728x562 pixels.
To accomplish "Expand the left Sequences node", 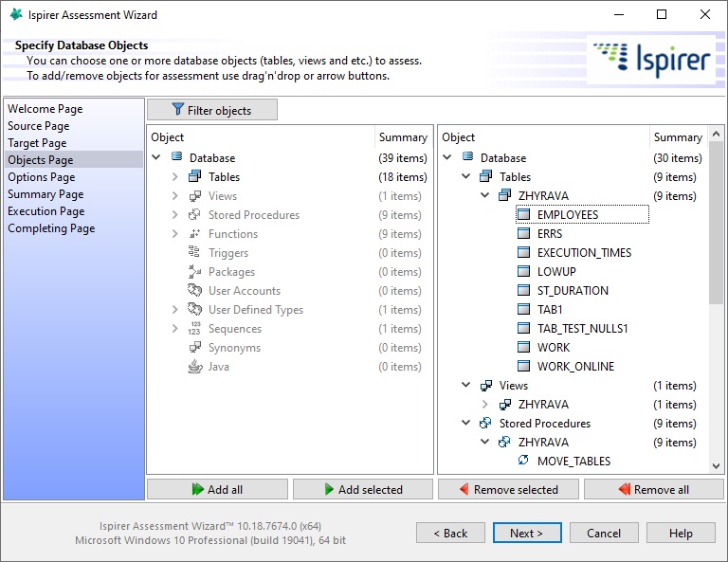I will [x=175, y=329].
